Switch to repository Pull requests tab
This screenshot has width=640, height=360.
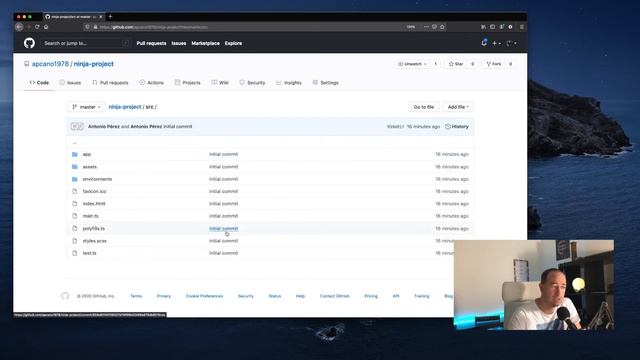coord(110,82)
